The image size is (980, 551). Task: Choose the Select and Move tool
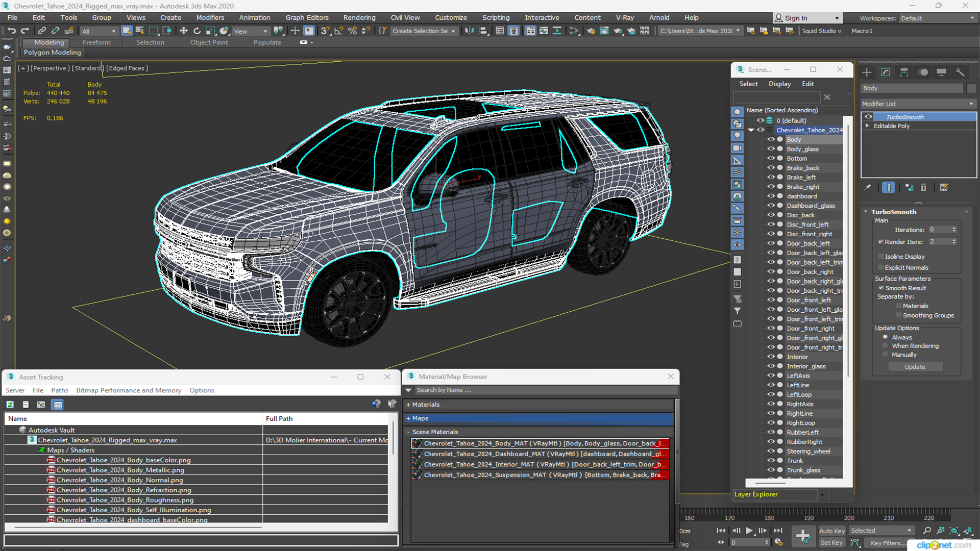[x=184, y=31]
